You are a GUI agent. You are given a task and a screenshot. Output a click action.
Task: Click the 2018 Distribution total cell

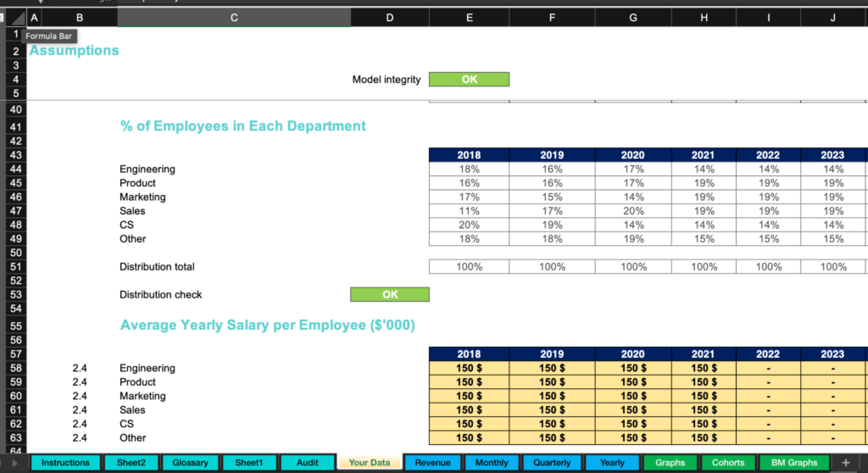469,267
